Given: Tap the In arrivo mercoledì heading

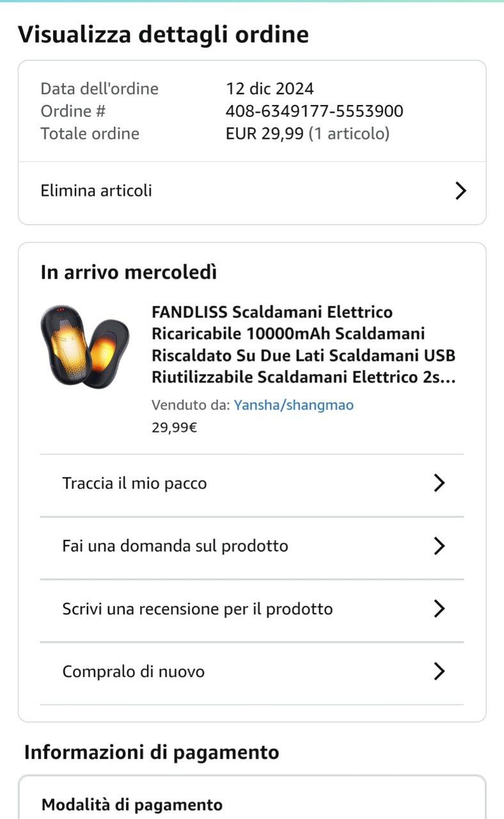Looking at the screenshot, I should [x=129, y=273].
